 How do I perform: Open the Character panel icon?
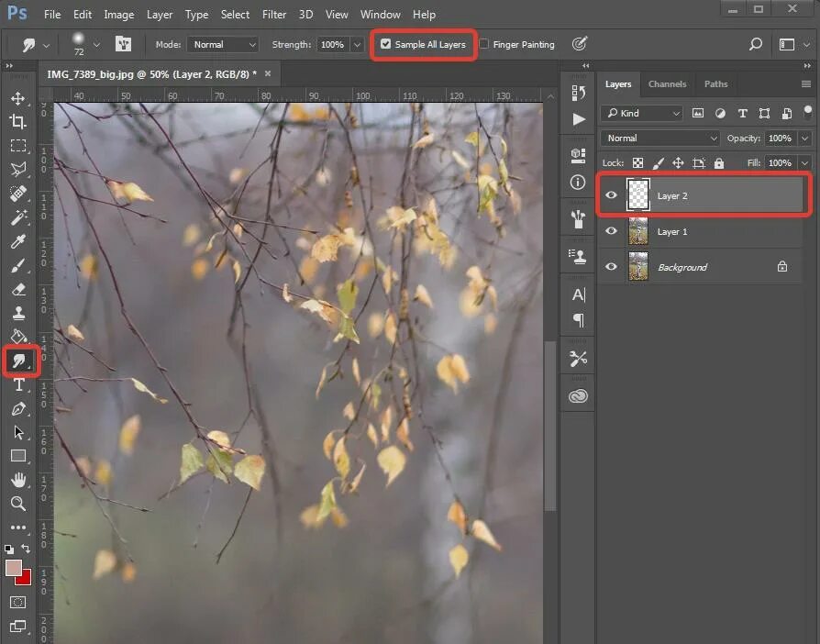click(x=578, y=295)
